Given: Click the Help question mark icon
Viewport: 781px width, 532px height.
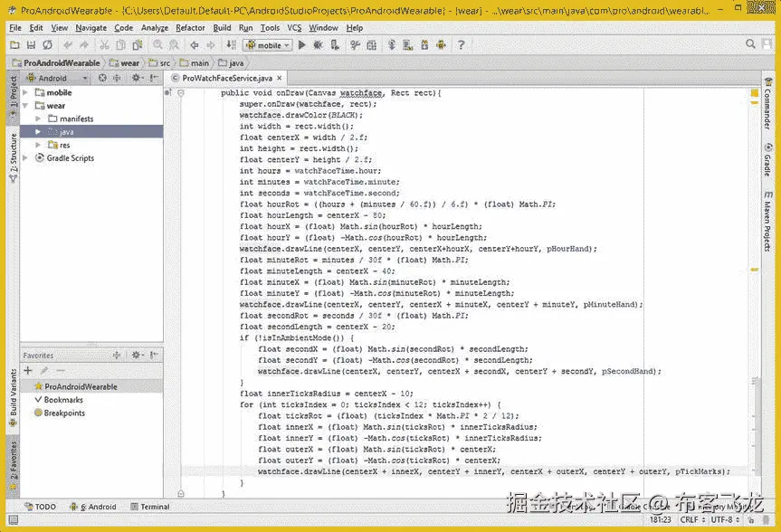Looking at the screenshot, I should point(462,45).
